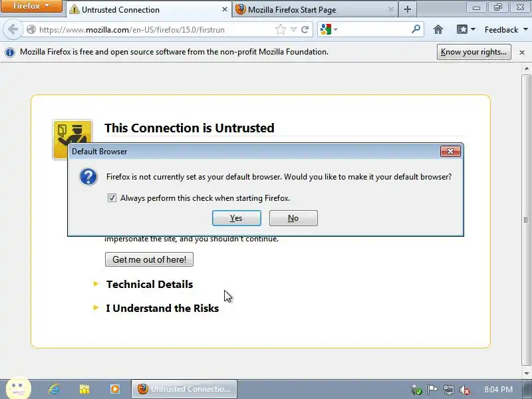This screenshot has width=532, height=399.
Task: Click the Know your rights button
Action: tap(473, 52)
